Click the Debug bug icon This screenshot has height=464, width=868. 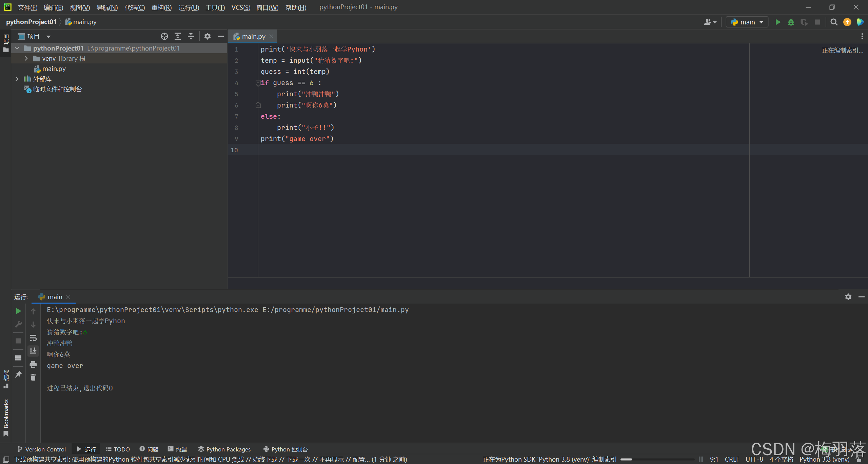click(x=791, y=22)
